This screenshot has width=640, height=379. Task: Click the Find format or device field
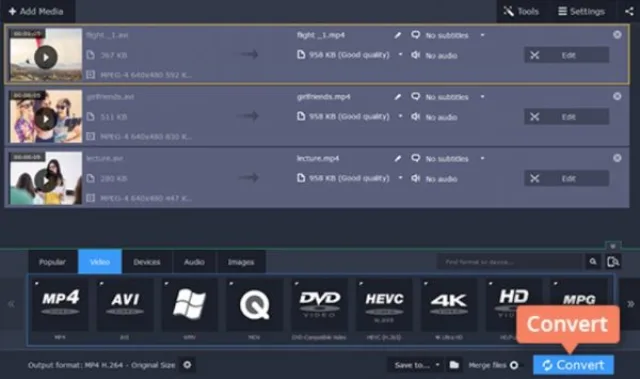pos(510,262)
